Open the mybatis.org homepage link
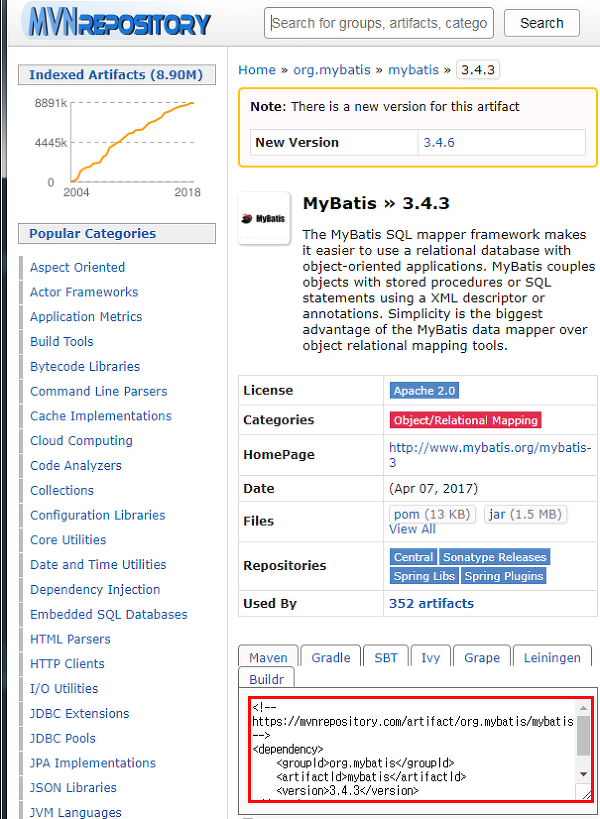Viewport: 600px width, 819px height. point(490,454)
